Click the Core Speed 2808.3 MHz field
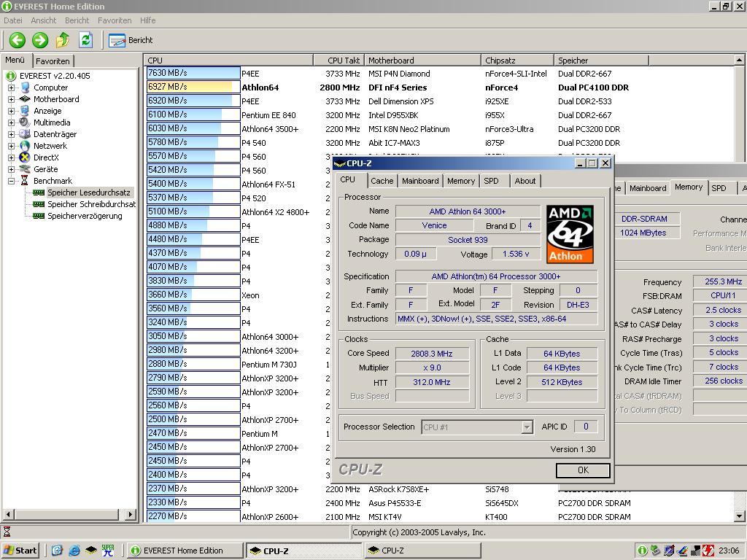Viewport: 747px width, 560px height. point(432,354)
